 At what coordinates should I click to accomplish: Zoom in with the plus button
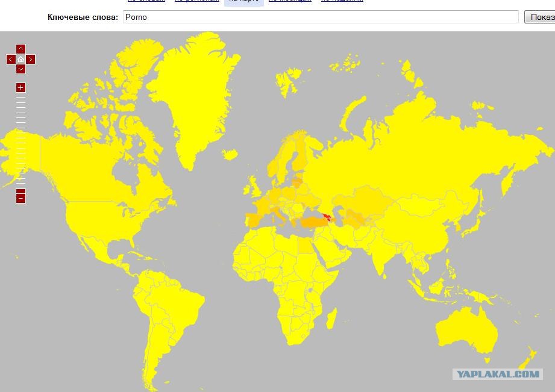tap(20, 87)
